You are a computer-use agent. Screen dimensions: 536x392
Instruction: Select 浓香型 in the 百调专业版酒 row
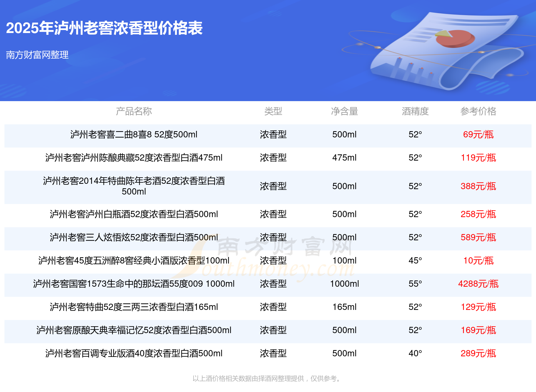273,353
